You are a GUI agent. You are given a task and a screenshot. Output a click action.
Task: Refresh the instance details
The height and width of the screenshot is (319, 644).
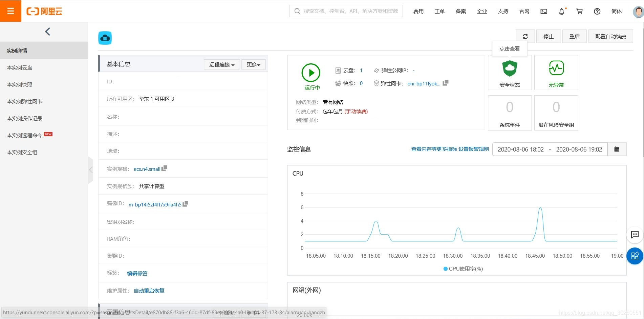point(525,36)
